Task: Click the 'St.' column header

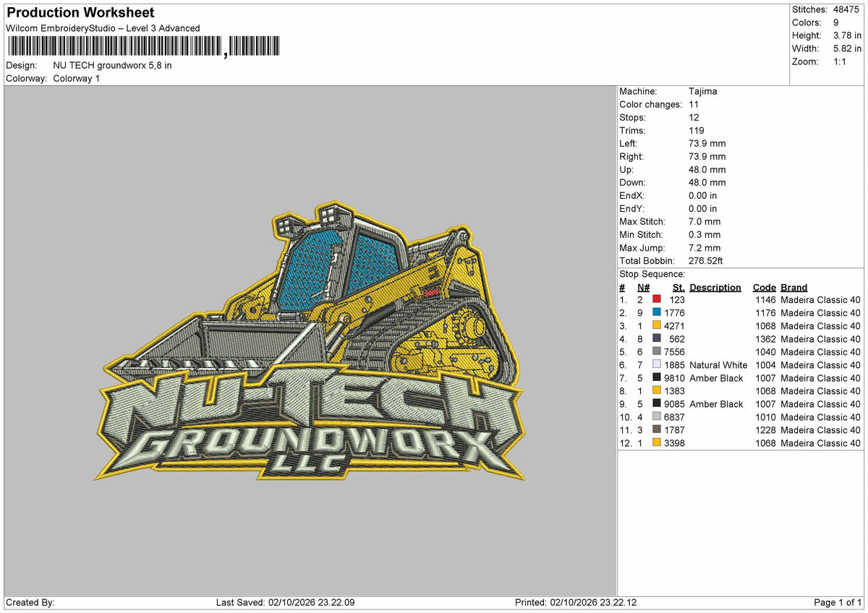Action: [x=678, y=287]
